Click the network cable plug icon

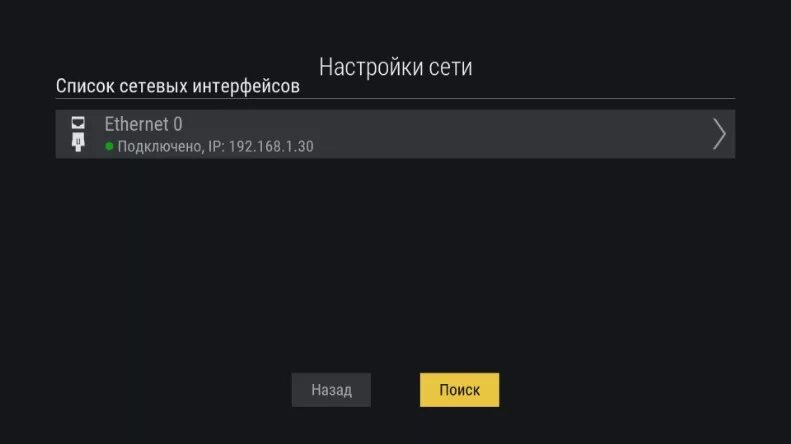pos(78,142)
